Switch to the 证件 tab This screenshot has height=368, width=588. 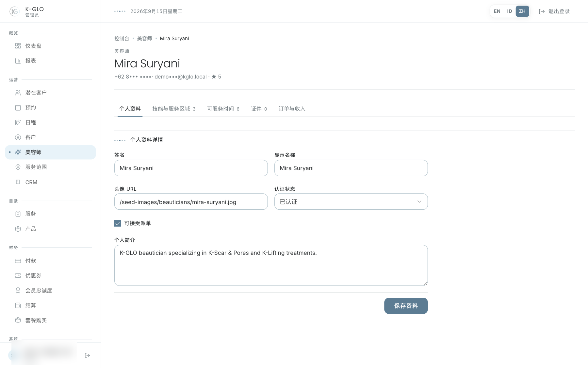[259, 109]
